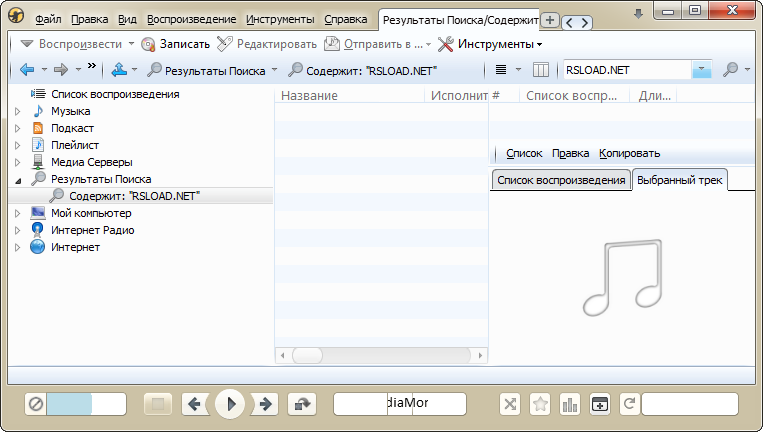Open the up-level dropdown arrow
Viewport: 763px width, 432px height.
pos(134,70)
